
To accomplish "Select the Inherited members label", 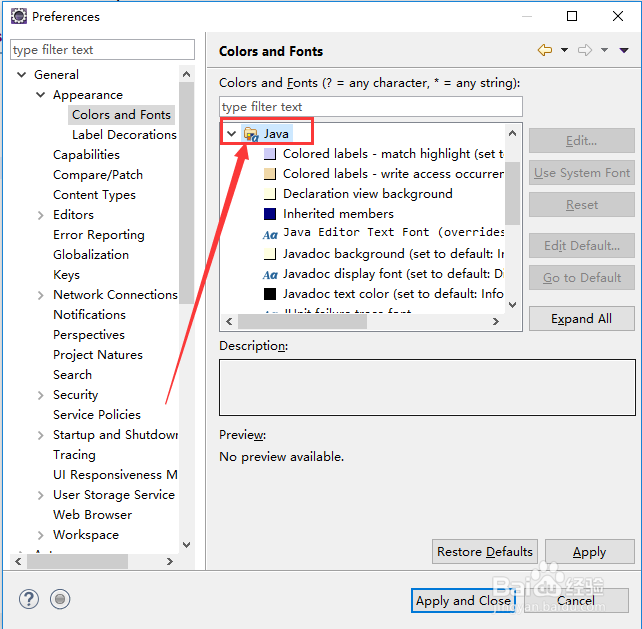I will (338, 214).
